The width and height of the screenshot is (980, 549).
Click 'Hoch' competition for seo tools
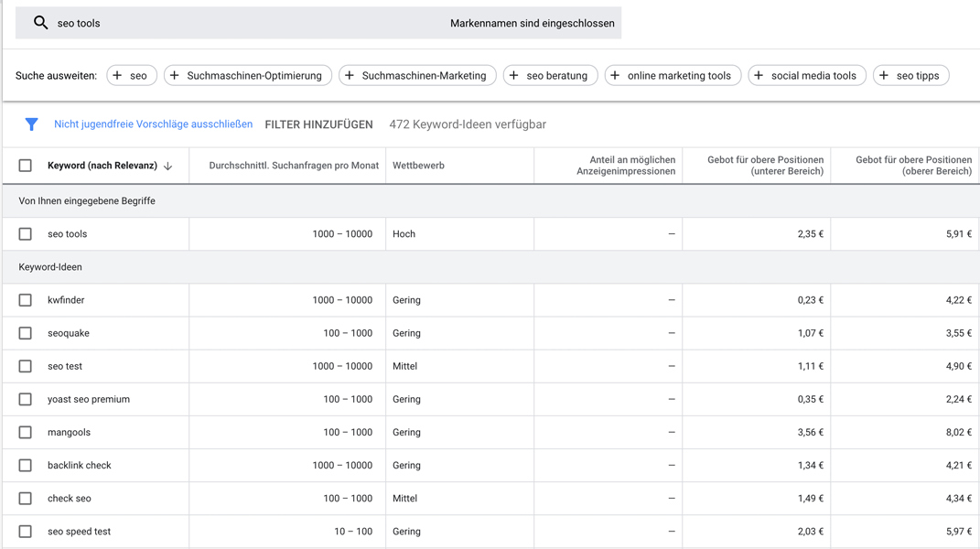[x=404, y=234]
